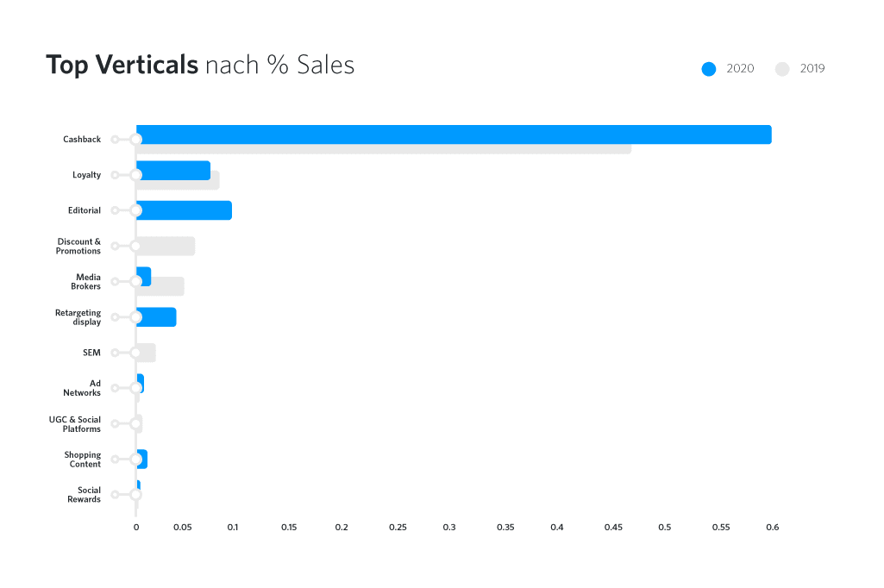Toggle the 2019 legend label
This screenshot has width=884, height=588.
(812, 69)
